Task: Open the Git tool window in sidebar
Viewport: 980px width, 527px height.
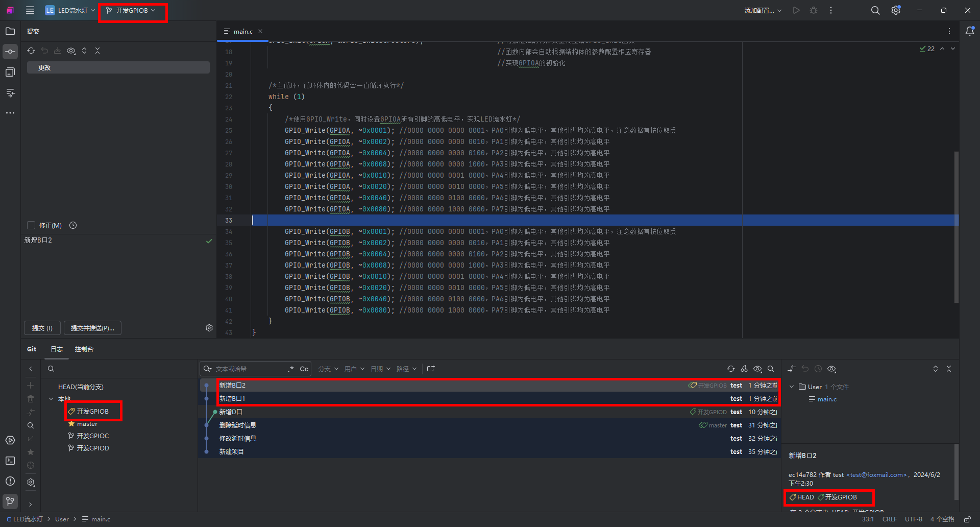Action: (x=10, y=501)
